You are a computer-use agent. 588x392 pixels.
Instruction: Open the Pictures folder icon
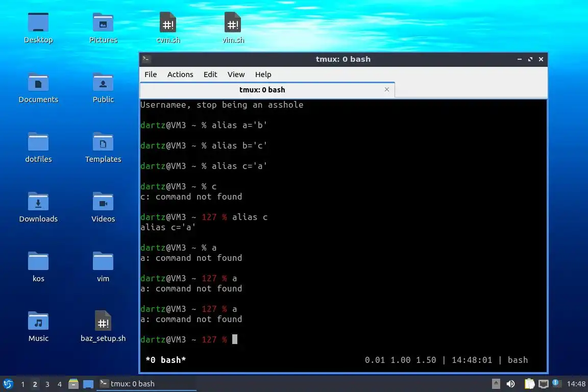pyautogui.click(x=103, y=28)
